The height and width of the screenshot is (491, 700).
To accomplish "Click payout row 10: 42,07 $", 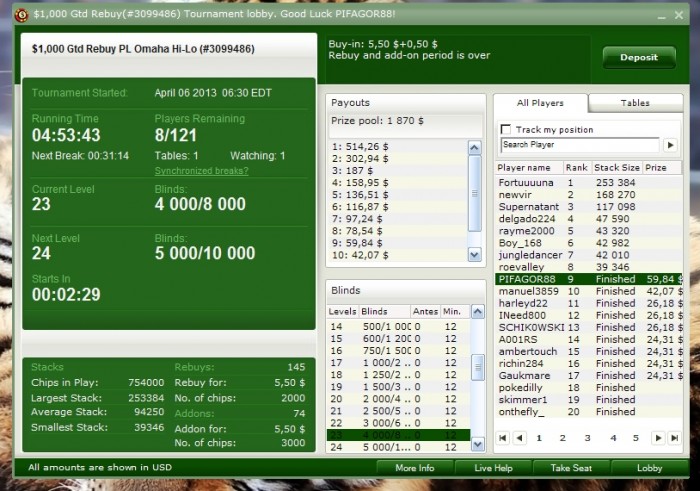I will (398, 255).
